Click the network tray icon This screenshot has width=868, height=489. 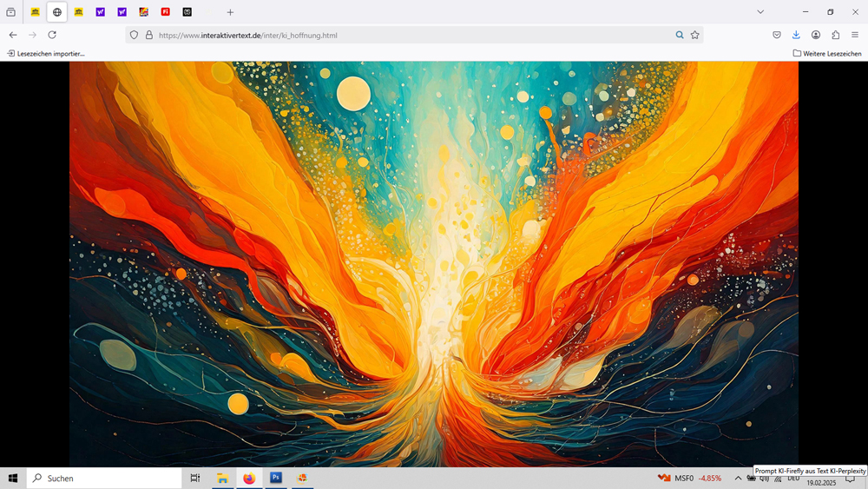tap(778, 479)
